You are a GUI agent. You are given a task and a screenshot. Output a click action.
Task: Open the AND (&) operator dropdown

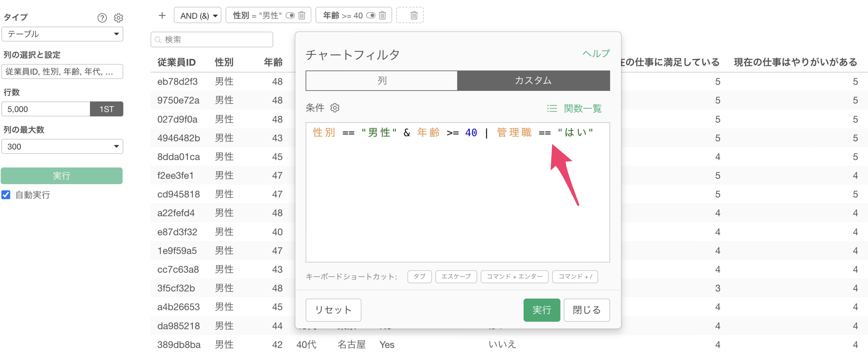(x=198, y=16)
